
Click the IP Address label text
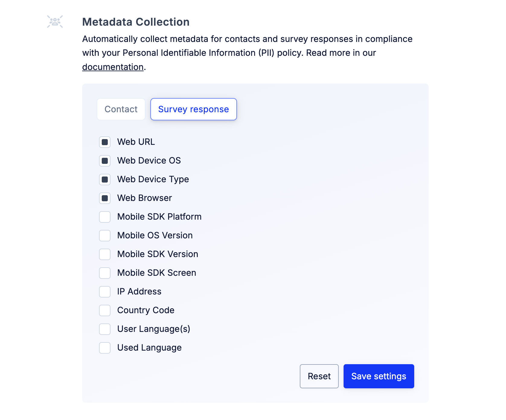tap(139, 291)
